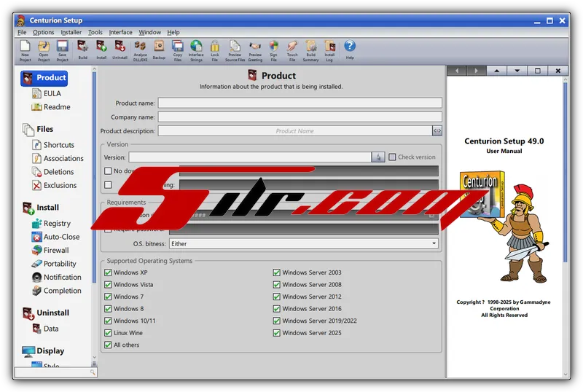This screenshot has height=392, width=583.
Task: Open Build Summary from the toolbar
Action: coord(311,50)
